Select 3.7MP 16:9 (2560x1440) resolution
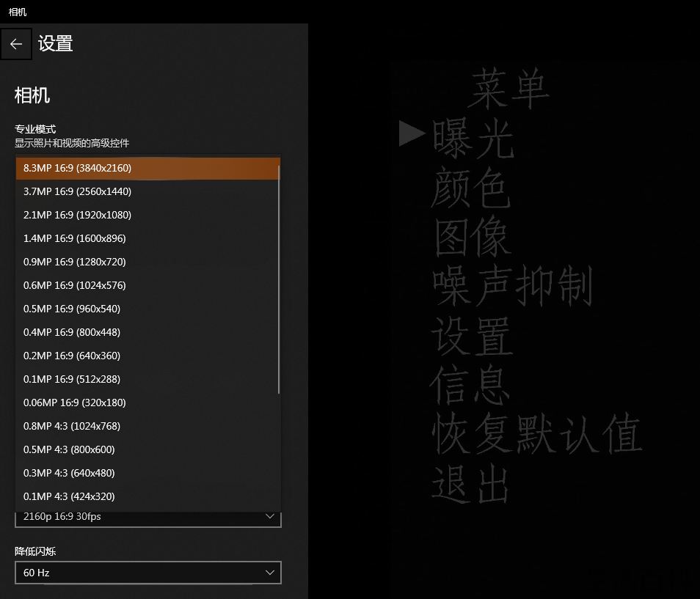The image size is (700, 599). click(x=147, y=191)
